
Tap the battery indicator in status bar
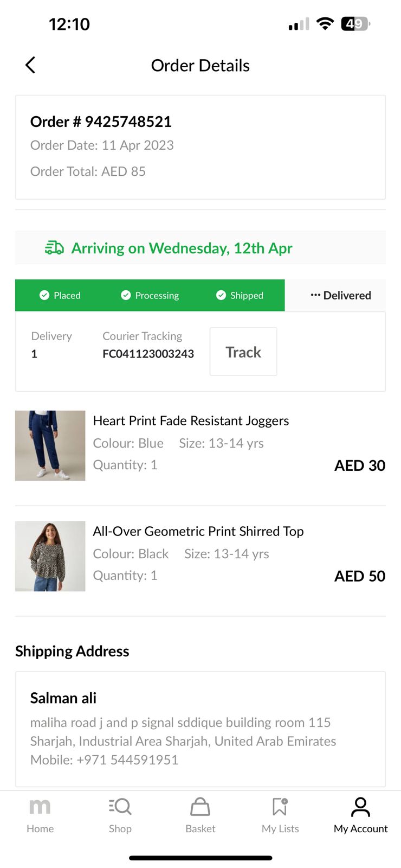pos(355,24)
